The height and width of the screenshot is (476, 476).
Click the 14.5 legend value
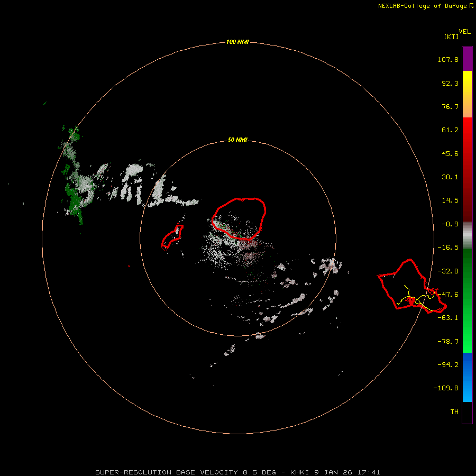[450, 200]
